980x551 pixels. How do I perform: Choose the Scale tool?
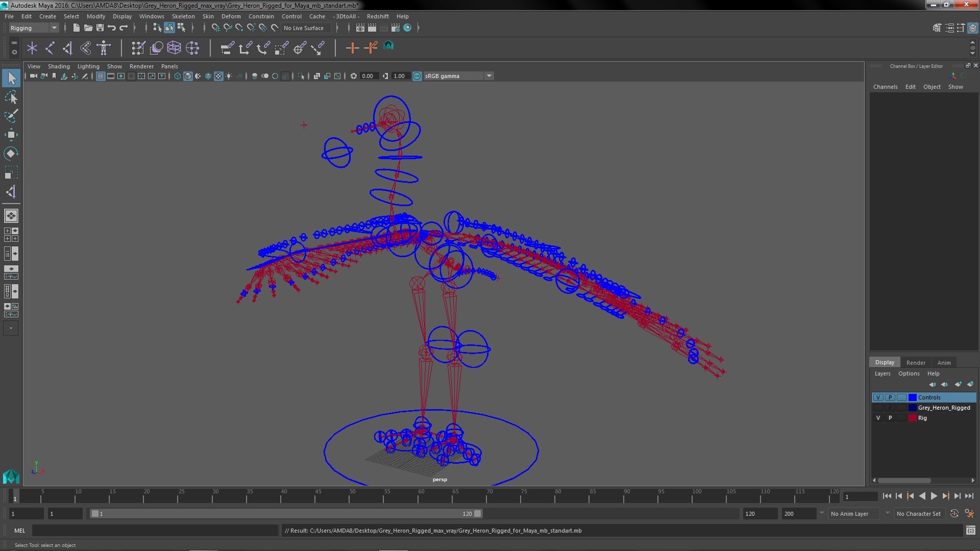pyautogui.click(x=11, y=172)
